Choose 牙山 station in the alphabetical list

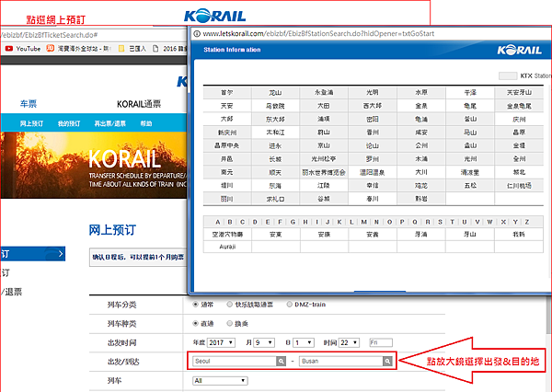(470, 234)
